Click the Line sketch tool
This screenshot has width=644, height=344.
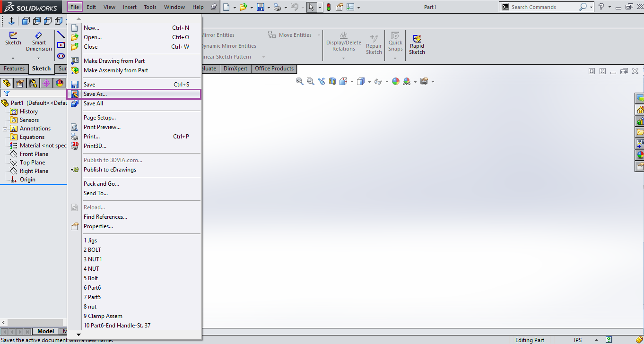coord(61,34)
